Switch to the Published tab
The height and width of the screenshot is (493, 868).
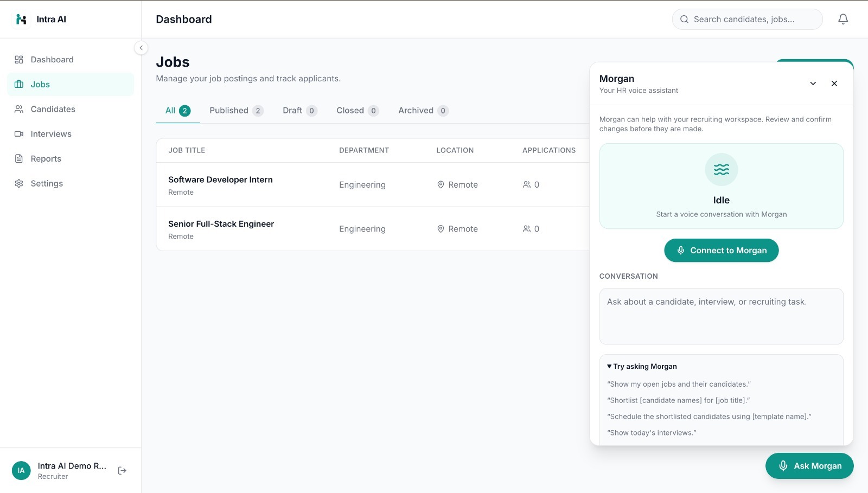[237, 111]
